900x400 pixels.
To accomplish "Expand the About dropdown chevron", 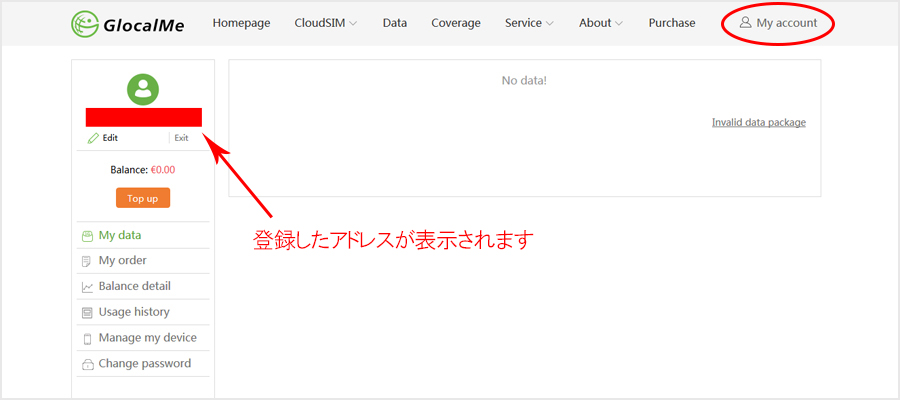I will click(618, 24).
